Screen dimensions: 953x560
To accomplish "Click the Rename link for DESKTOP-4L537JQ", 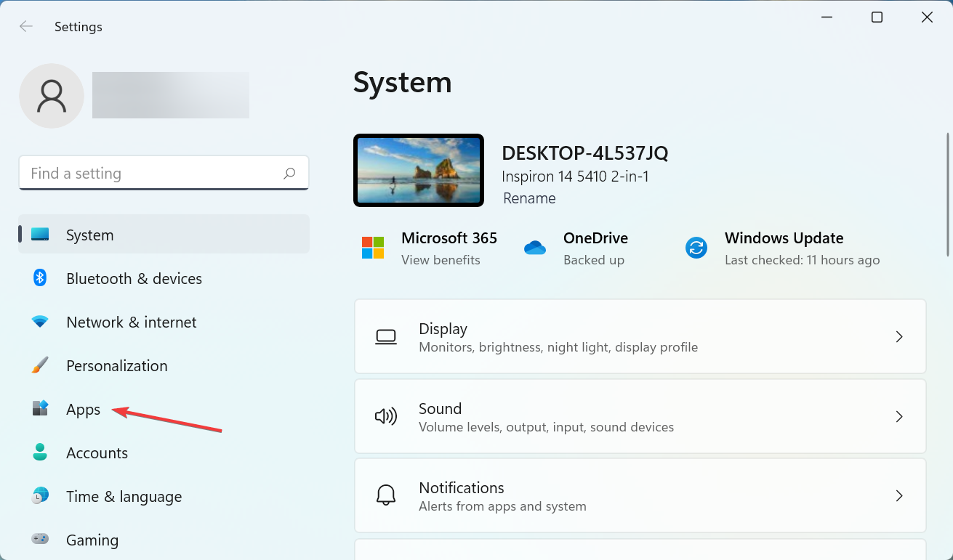I will [529, 198].
